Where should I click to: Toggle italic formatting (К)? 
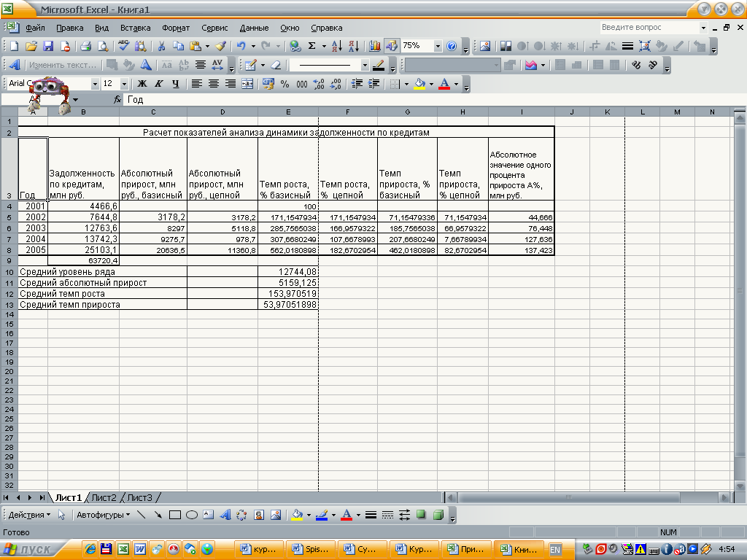tap(158, 84)
